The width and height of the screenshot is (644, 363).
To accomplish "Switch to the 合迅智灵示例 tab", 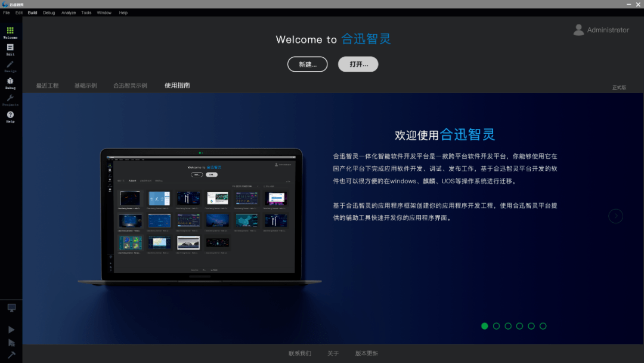I will point(130,85).
